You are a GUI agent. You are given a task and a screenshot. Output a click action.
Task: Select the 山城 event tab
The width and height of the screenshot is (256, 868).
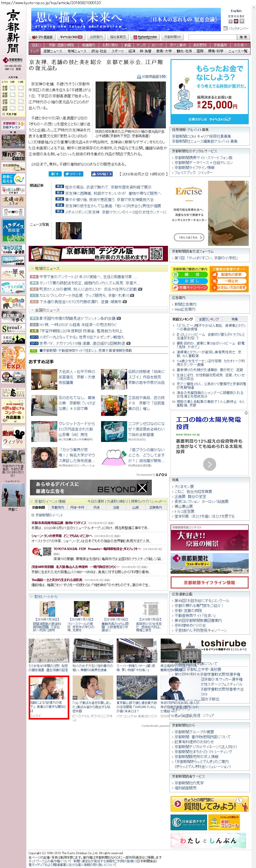pos(135,508)
